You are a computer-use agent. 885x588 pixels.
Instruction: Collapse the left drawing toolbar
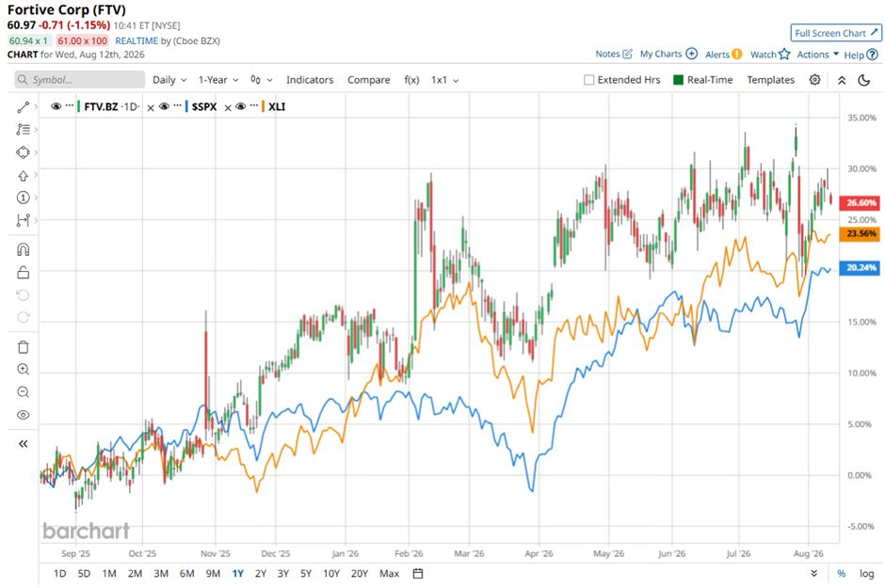coord(24,444)
